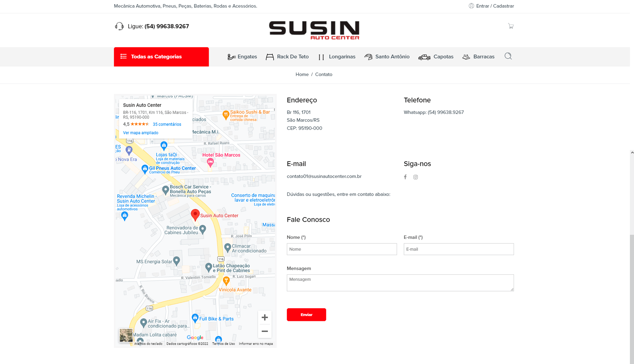The height and width of the screenshot is (364, 634).
Task: Click the headset phone icon
Action: click(119, 26)
